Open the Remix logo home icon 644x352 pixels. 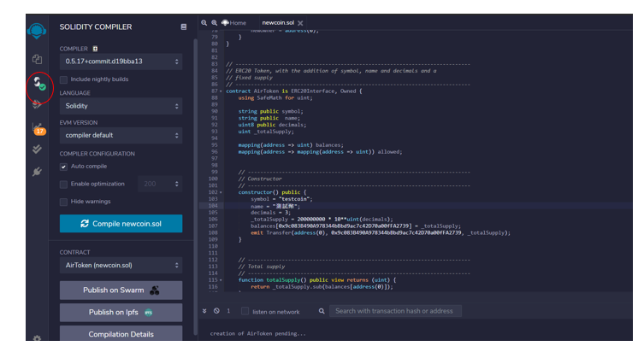(x=37, y=31)
